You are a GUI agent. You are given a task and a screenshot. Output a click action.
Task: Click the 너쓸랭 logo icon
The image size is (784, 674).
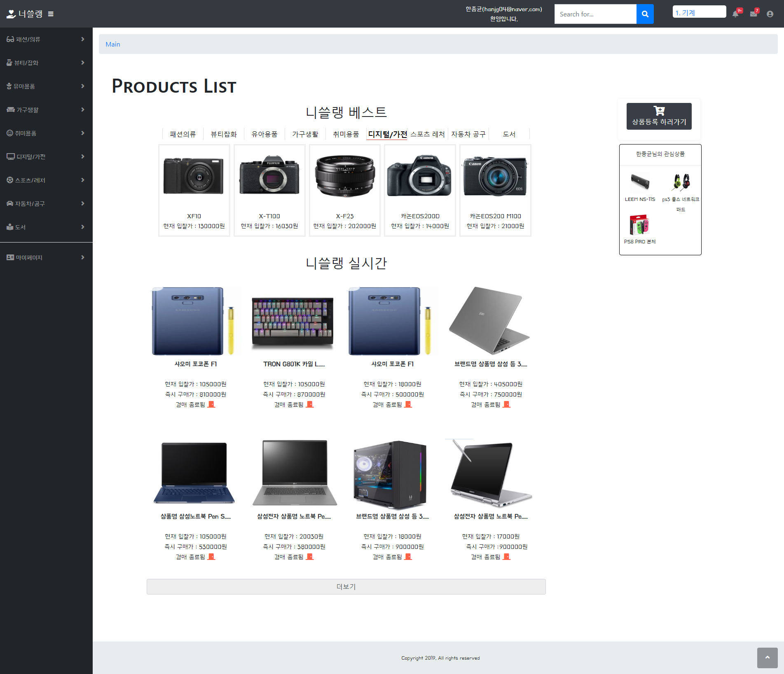tap(11, 14)
